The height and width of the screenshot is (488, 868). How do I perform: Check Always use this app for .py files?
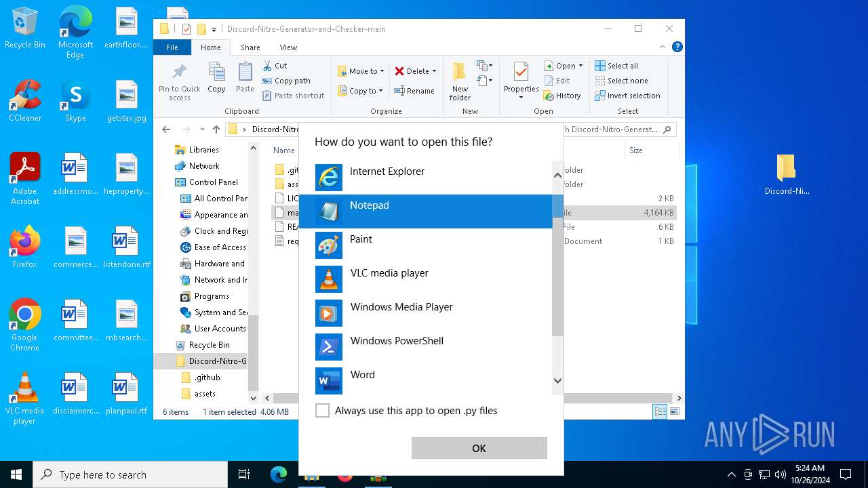click(x=323, y=411)
